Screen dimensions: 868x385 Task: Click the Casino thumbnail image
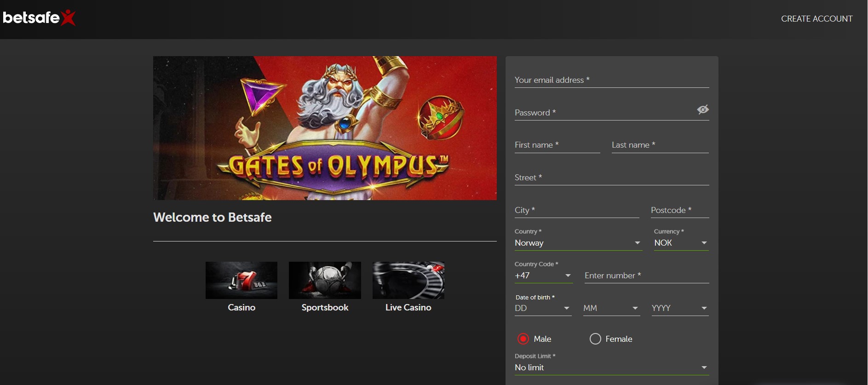coord(241,281)
